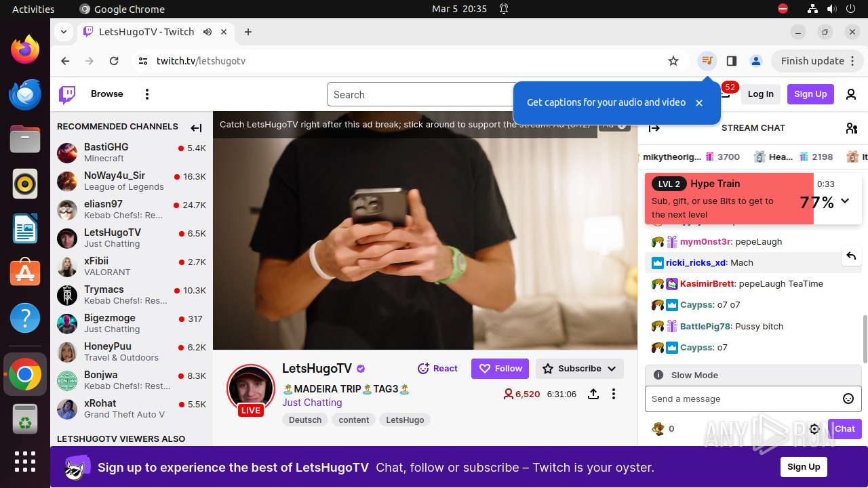868x488 pixels.
Task: Open the Bigezmoge channel
Action: pyautogui.click(x=132, y=323)
